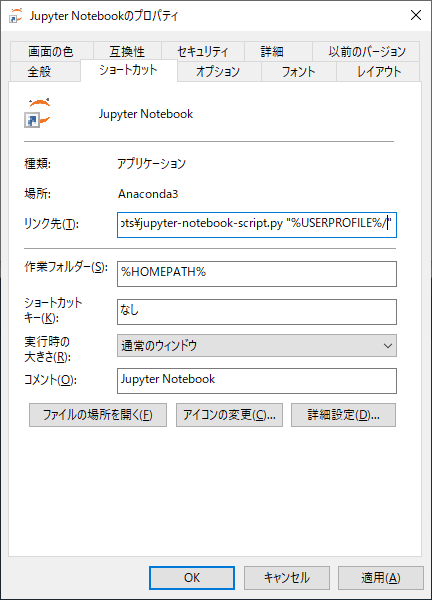The height and width of the screenshot is (600, 432).
Task: Click the 作業フォルダー(S): label
Action: click(66, 267)
